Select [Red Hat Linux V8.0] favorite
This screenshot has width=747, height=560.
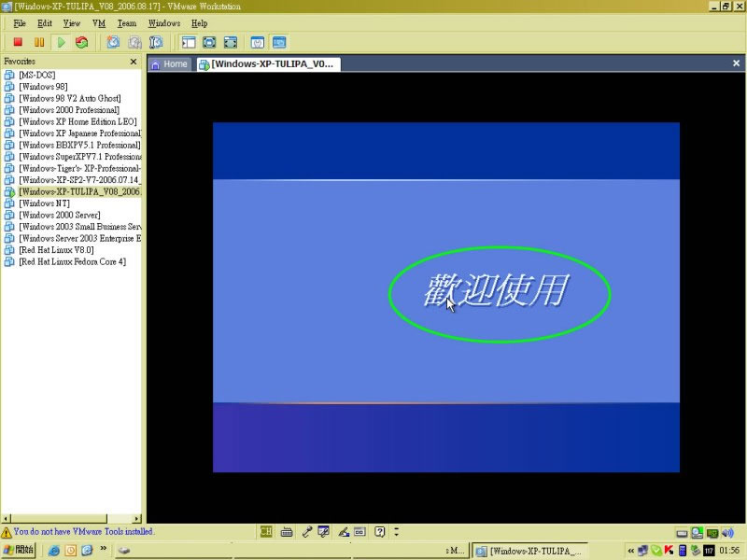pyautogui.click(x=56, y=250)
